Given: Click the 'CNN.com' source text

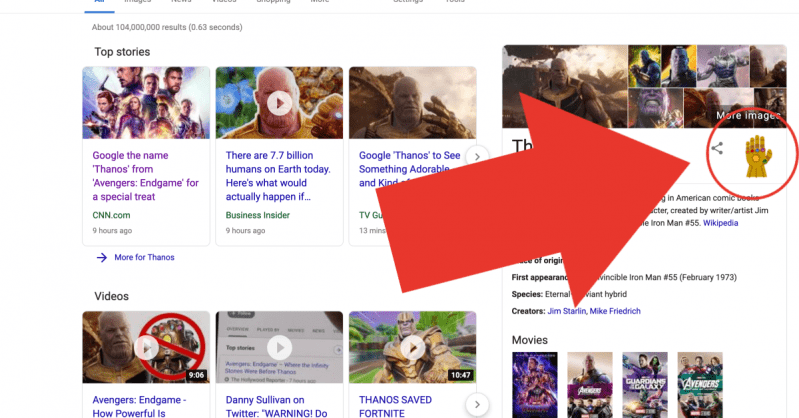Looking at the screenshot, I should pos(111,215).
